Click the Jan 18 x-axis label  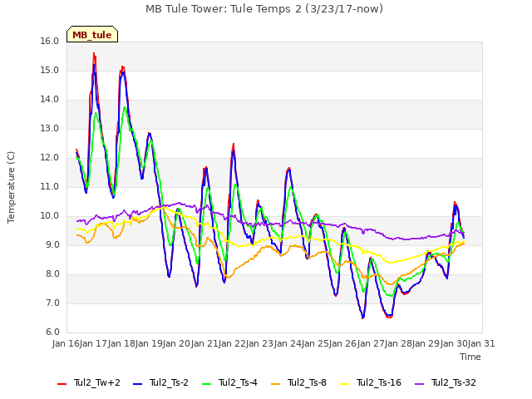121,344
